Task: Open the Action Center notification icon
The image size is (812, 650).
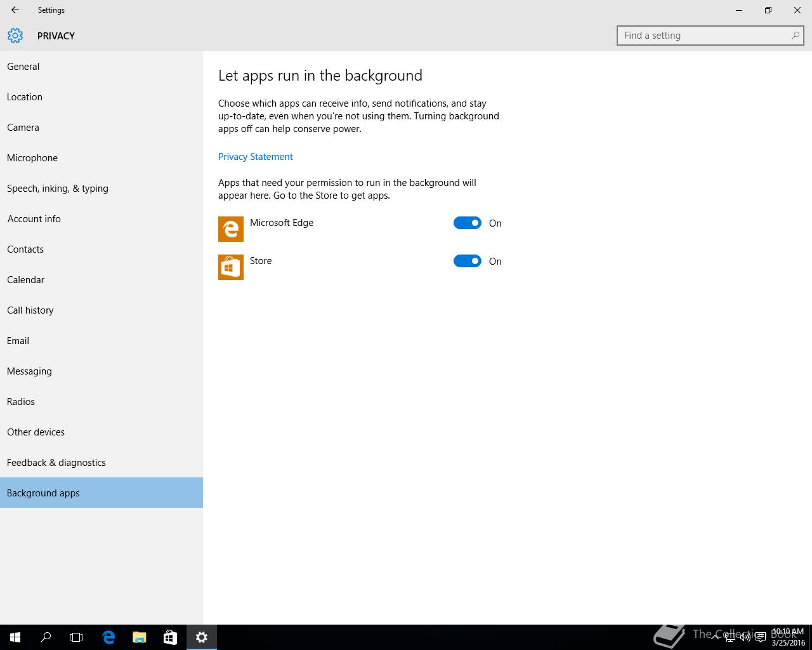Action: (x=761, y=637)
